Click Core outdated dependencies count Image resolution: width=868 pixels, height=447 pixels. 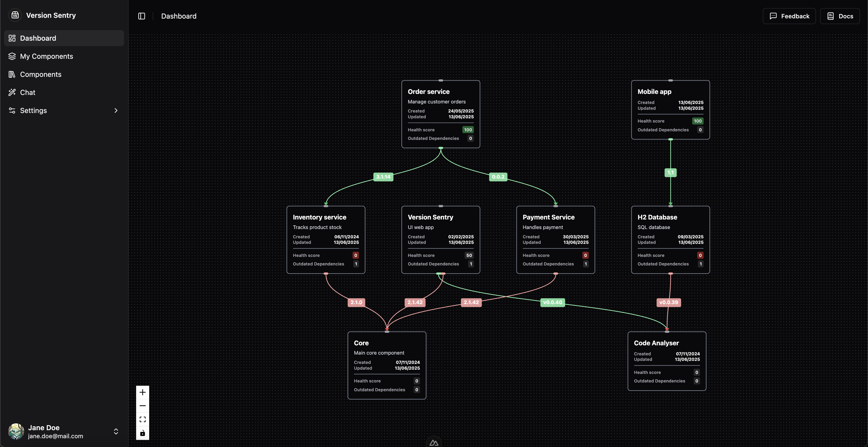click(x=416, y=390)
